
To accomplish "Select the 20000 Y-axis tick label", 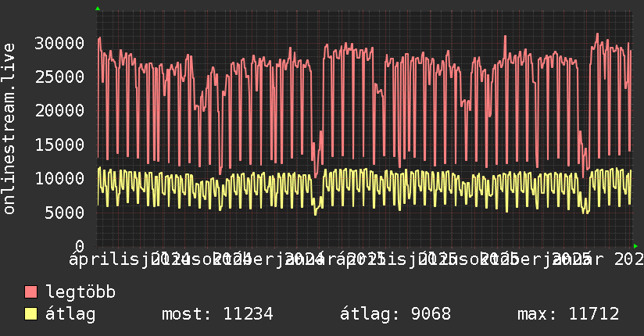I will pyautogui.click(x=61, y=110).
